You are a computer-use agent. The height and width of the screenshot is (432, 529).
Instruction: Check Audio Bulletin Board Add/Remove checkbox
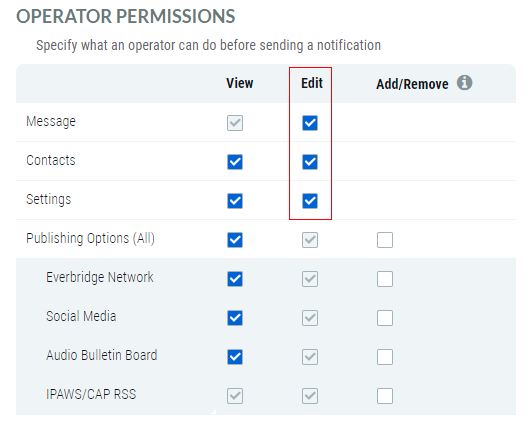(x=385, y=357)
